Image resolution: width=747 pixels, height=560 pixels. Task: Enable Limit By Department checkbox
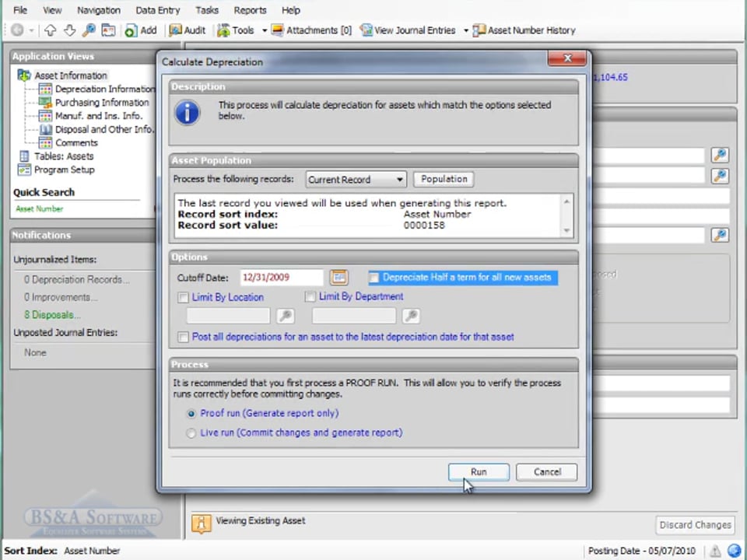point(310,296)
